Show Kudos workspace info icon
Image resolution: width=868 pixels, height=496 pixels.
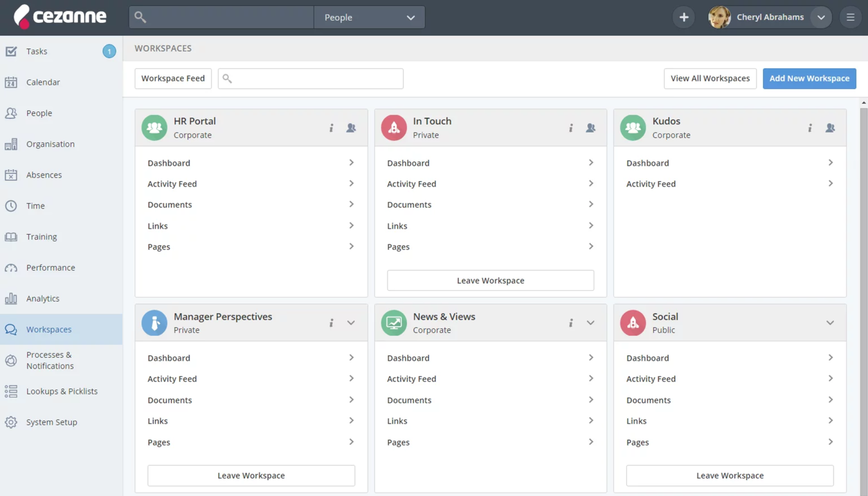pos(810,128)
